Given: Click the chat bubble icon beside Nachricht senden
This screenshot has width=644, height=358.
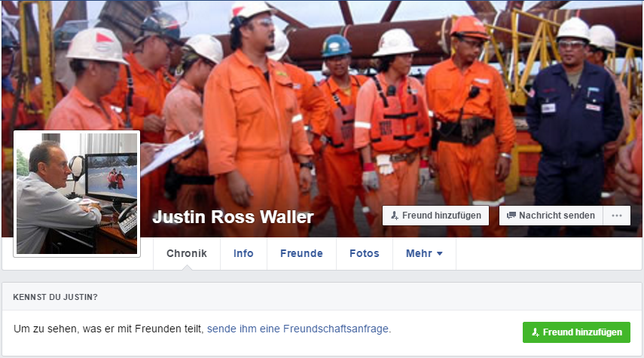Looking at the screenshot, I should pyautogui.click(x=511, y=216).
